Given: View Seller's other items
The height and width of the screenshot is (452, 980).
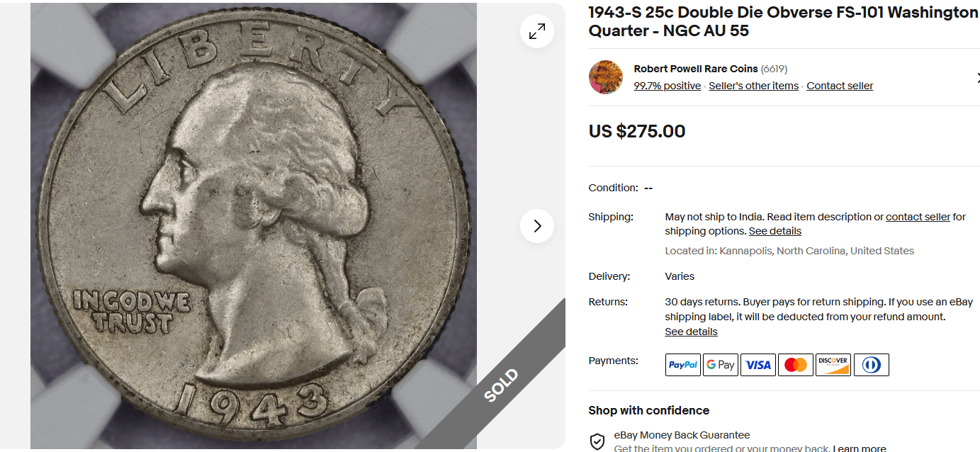Looking at the screenshot, I should tap(753, 85).
